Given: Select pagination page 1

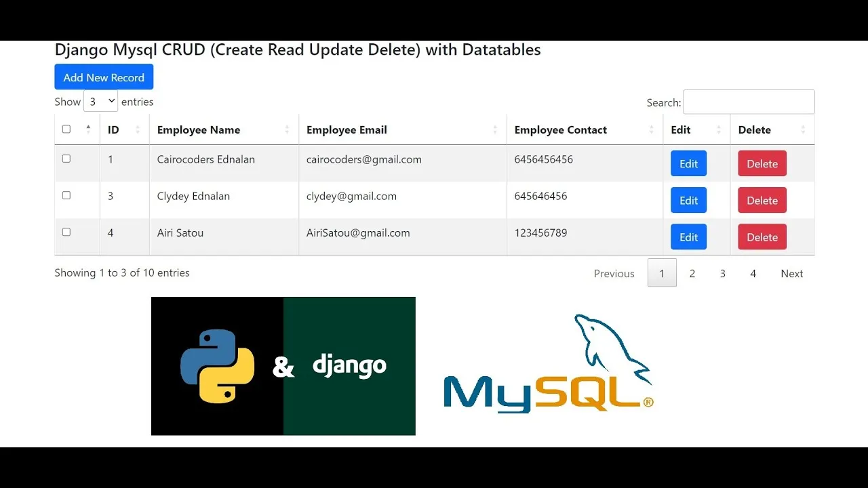Looking at the screenshot, I should coord(662,273).
